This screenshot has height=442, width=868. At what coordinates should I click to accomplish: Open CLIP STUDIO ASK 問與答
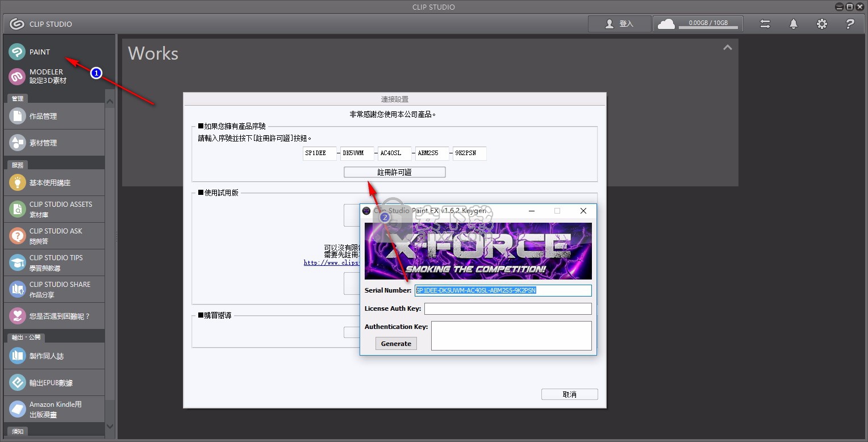pos(54,236)
